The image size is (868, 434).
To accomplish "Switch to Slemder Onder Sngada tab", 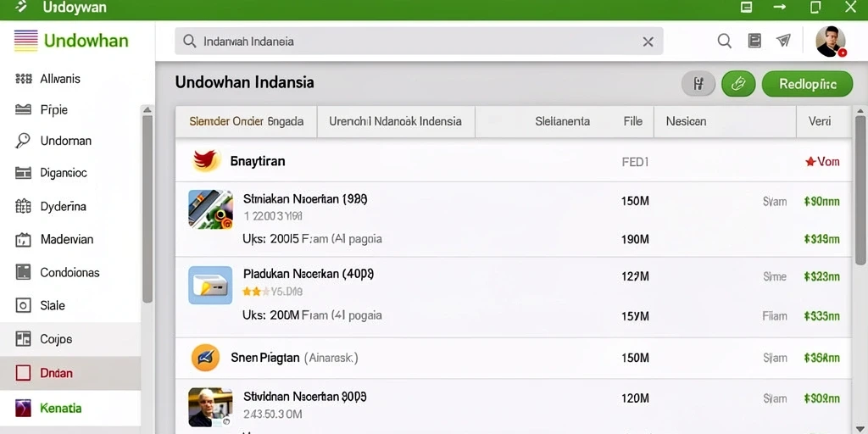I will point(247,122).
